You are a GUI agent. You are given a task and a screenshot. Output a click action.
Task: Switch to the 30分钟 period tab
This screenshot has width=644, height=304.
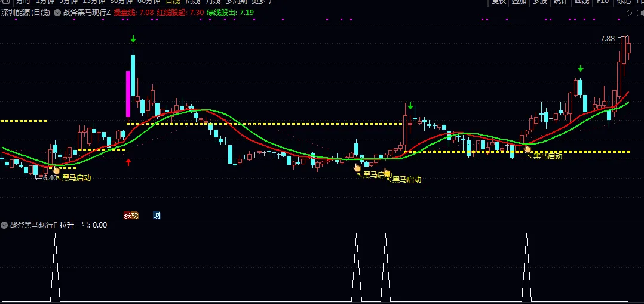(122, 2)
